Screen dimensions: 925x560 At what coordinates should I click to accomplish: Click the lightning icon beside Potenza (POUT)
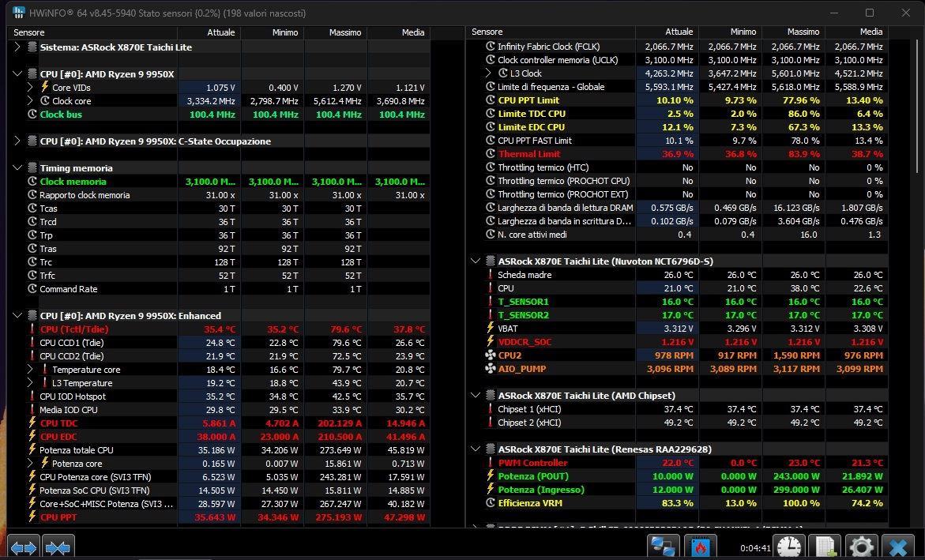491,475
